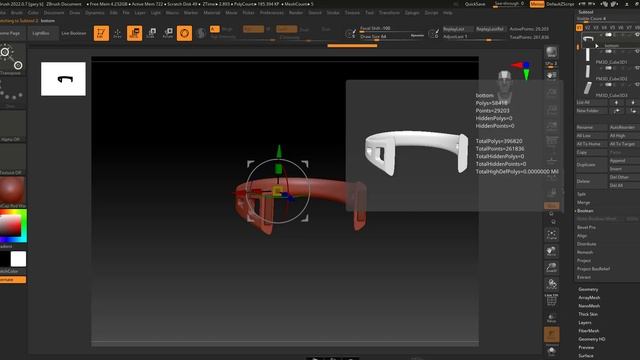
Task: Click the Del Other button
Action: click(x=624, y=177)
